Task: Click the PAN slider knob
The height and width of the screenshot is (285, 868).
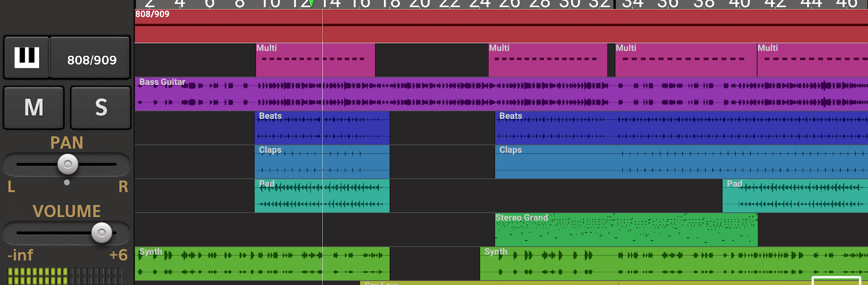Action: 68,164
